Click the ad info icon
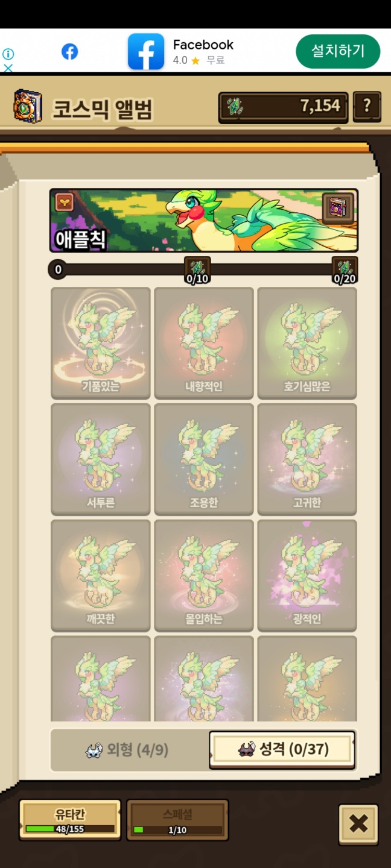 point(8,54)
